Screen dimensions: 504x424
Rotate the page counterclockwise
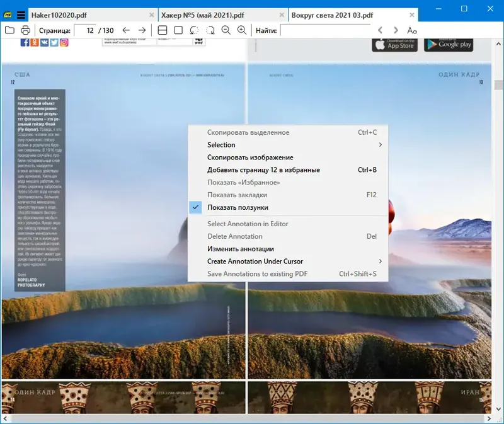(194, 30)
